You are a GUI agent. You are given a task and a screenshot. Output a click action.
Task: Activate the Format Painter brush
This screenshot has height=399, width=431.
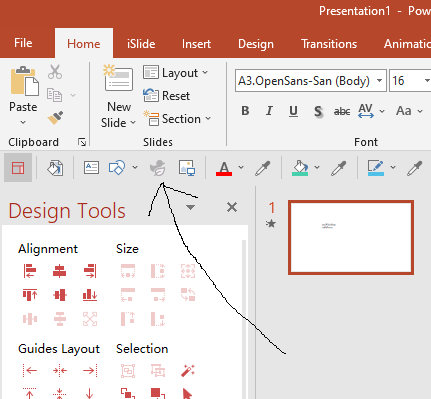point(55,118)
